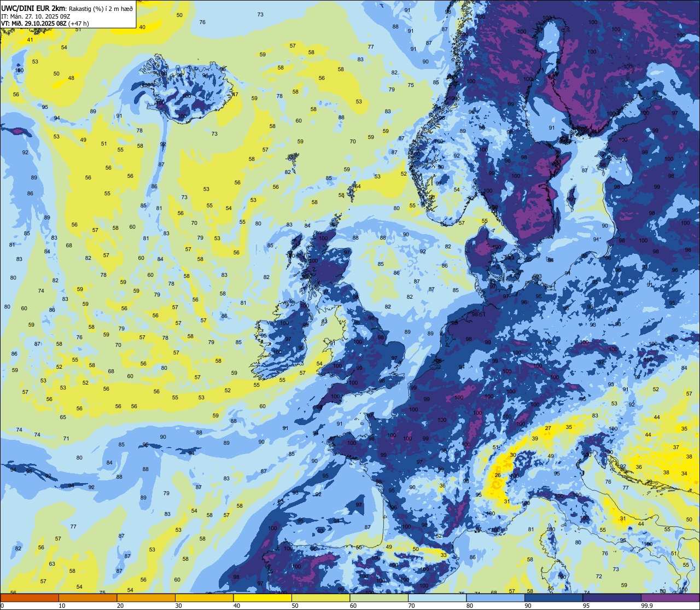Click the map value "37" in the Balkans
Image resolution: width=700 pixels, height=610 pixels.
pos(676,447)
